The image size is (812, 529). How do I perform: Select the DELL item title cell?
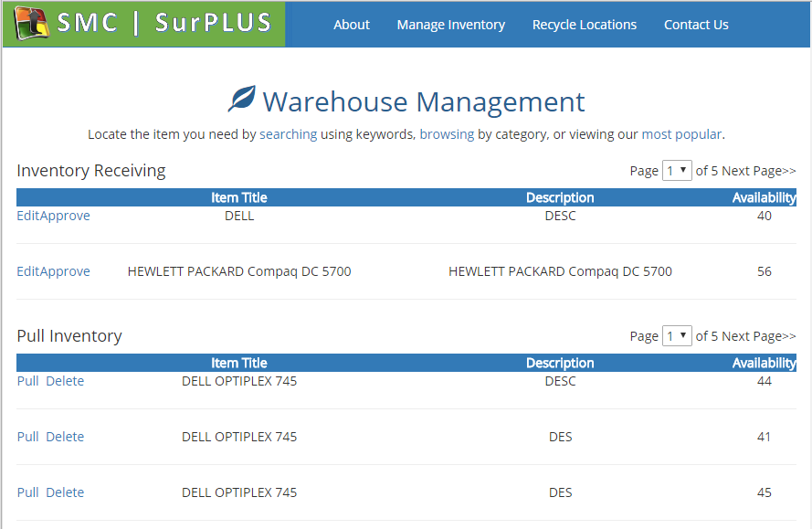pos(239,216)
